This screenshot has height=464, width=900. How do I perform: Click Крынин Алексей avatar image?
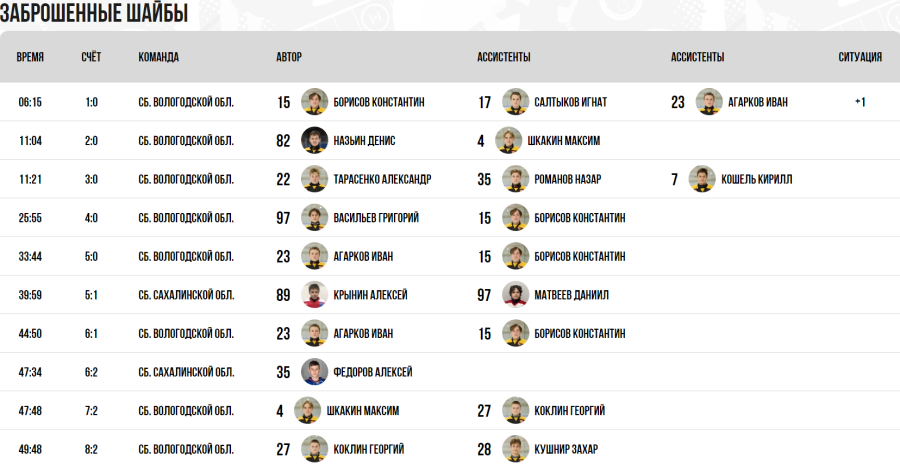[315, 295]
